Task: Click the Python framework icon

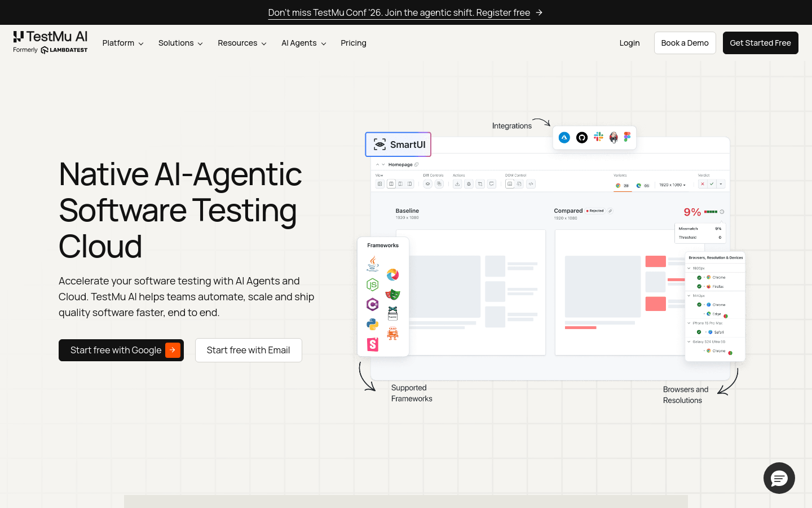Action: (372, 325)
